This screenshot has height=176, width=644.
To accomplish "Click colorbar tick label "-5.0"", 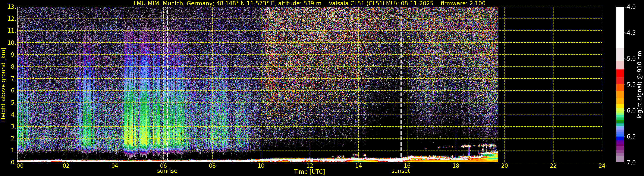I will point(630,59).
